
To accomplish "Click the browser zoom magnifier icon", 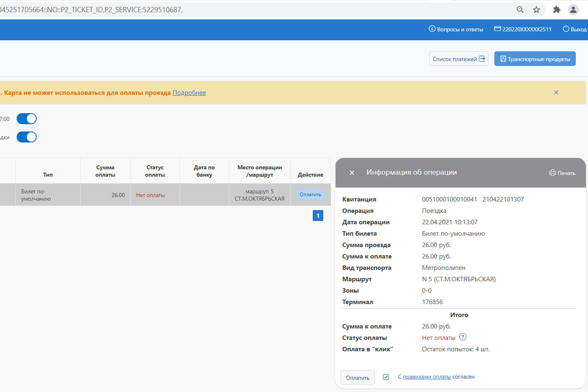I will (x=520, y=10).
